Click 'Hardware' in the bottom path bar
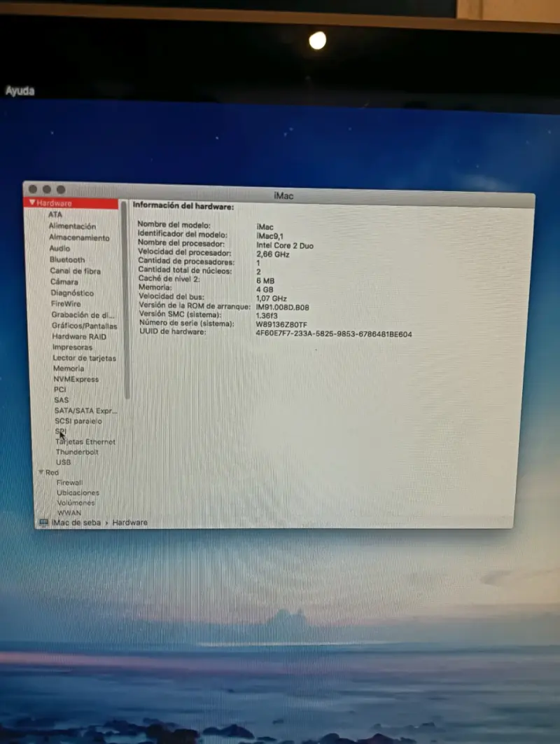560x744 pixels. [129, 523]
